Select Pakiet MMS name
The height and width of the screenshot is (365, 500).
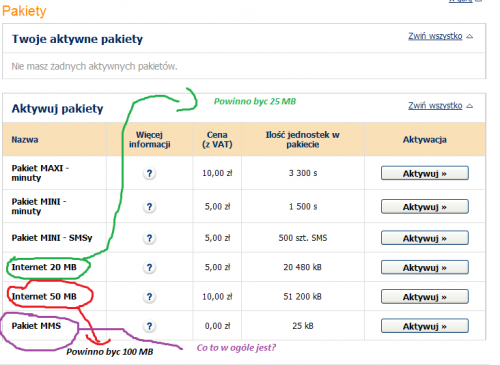pos(36,326)
